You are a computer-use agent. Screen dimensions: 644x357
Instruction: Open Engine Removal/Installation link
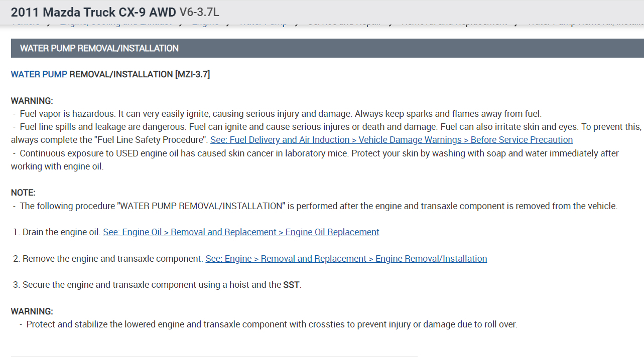[346, 259]
